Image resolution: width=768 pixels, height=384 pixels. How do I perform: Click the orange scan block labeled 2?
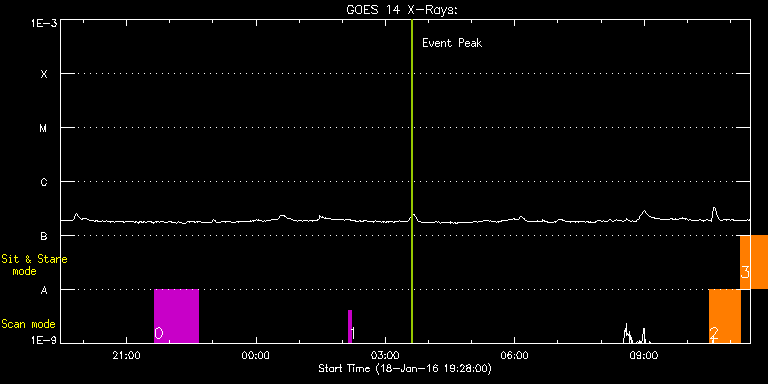tap(724, 316)
